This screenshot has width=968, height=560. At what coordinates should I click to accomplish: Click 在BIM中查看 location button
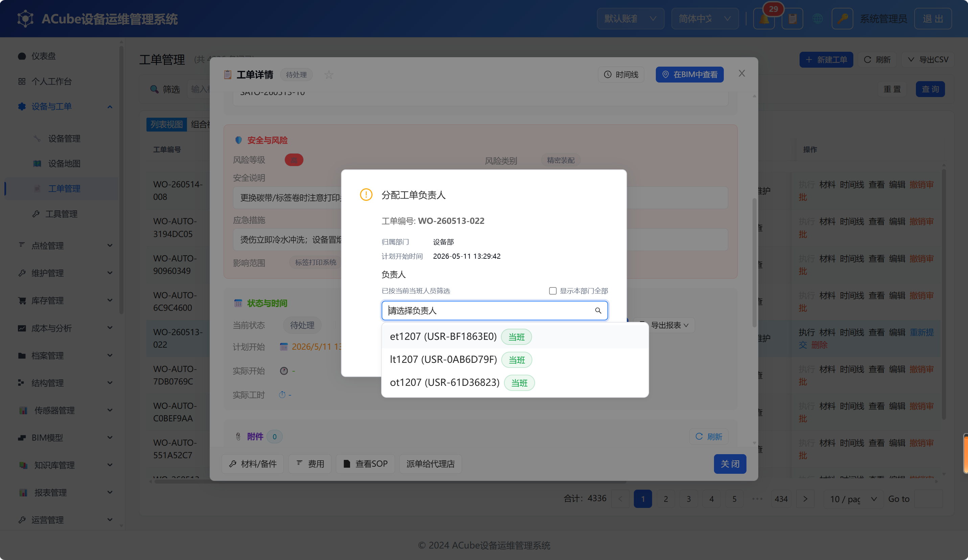tap(690, 74)
